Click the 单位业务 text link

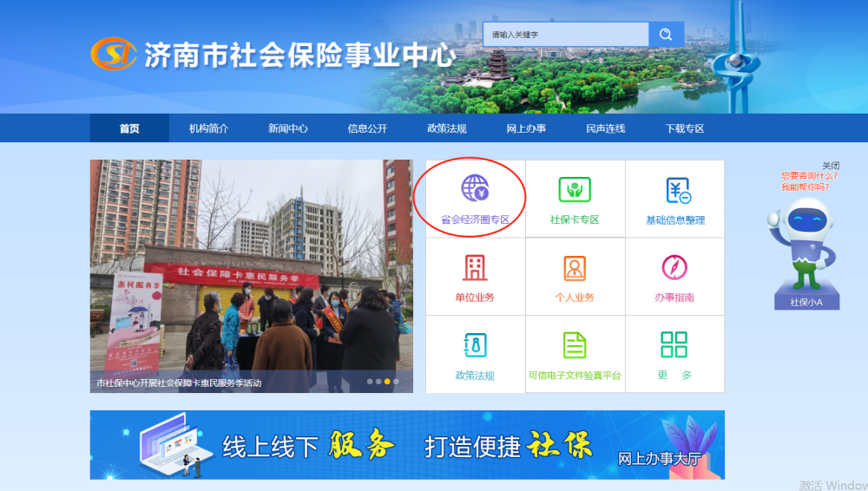coord(475,298)
